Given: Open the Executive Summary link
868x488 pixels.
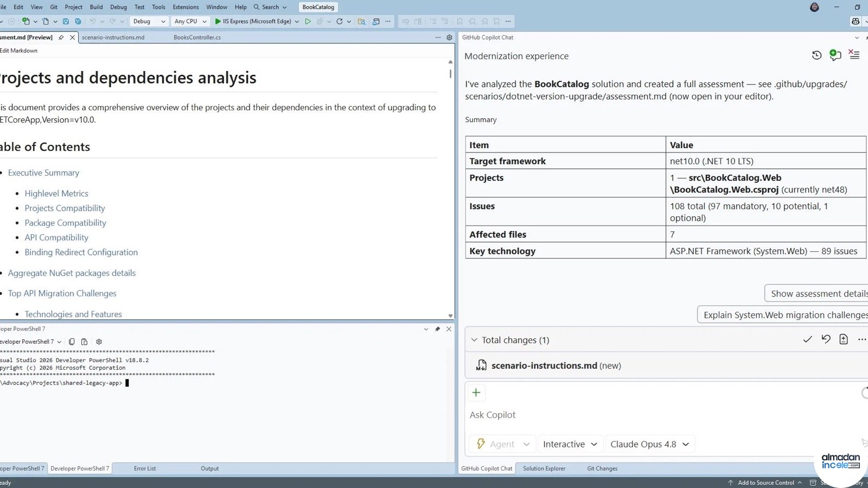Looking at the screenshot, I should pos(43,172).
